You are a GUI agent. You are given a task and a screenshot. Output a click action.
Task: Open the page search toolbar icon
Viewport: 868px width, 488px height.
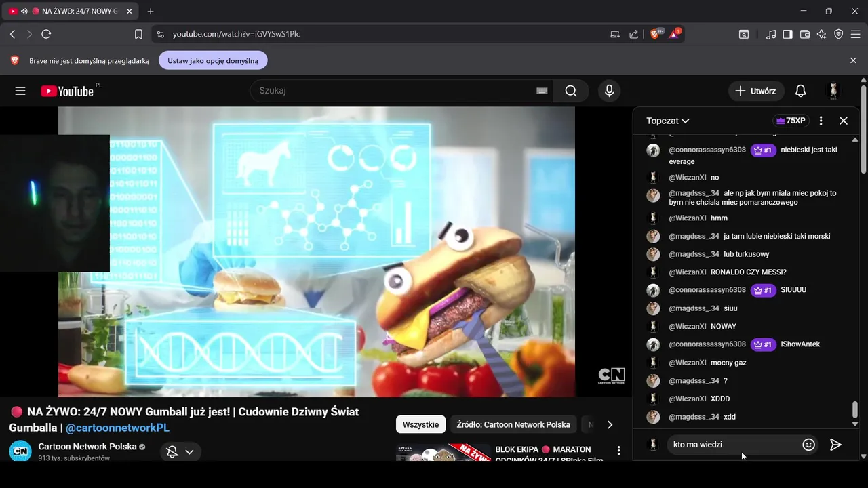744,34
